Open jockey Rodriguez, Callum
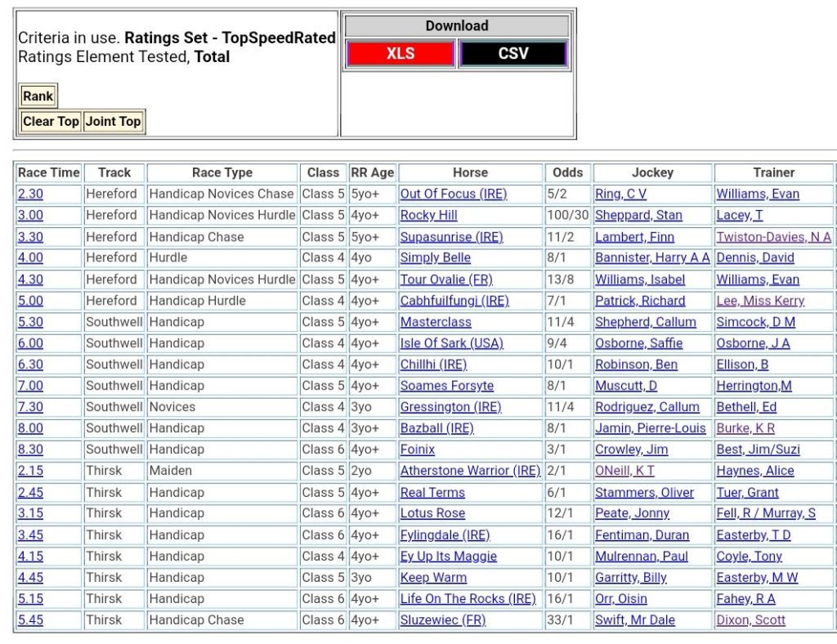This screenshot has height=644, width=837. tap(647, 407)
